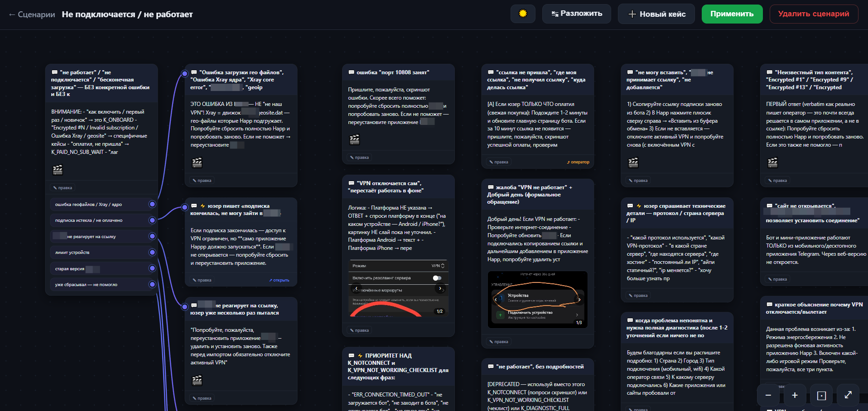Go back to Сценарии list
The width and height of the screenshot is (868, 411).
point(32,14)
